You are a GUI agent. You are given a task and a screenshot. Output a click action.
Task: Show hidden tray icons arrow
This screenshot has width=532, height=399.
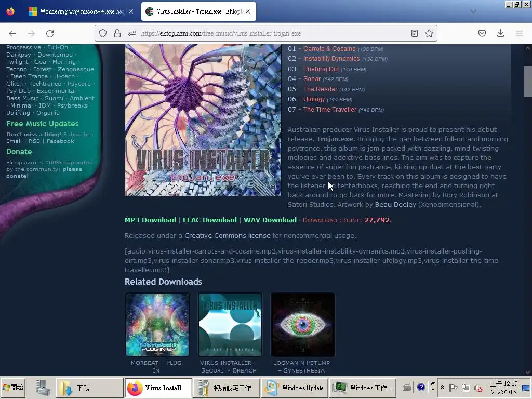pyautogui.click(x=442, y=387)
